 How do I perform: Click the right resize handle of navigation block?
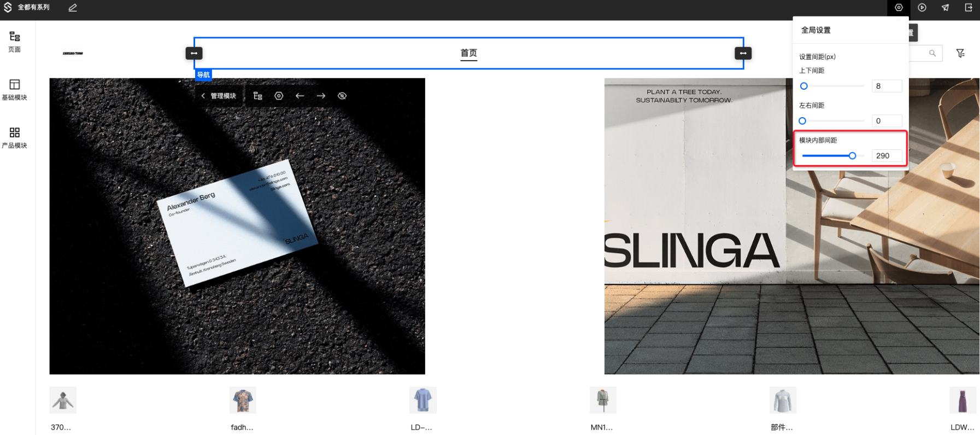(x=743, y=53)
